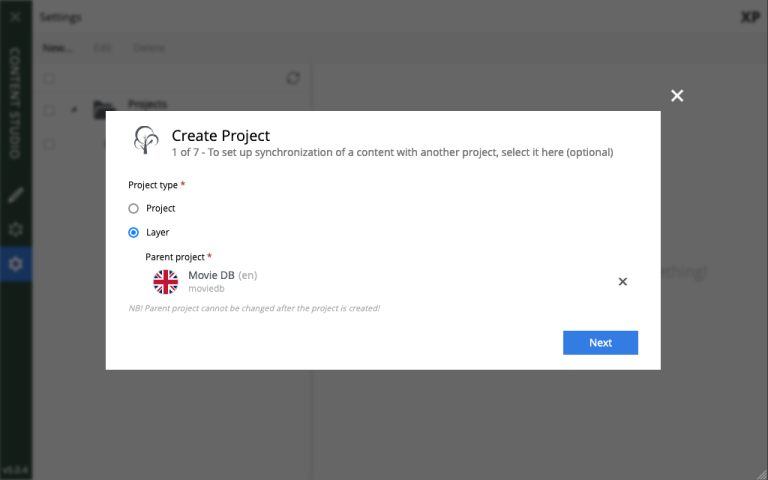The width and height of the screenshot is (768, 480).
Task: Click the Projects folder icon
Action: coord(104,109)
